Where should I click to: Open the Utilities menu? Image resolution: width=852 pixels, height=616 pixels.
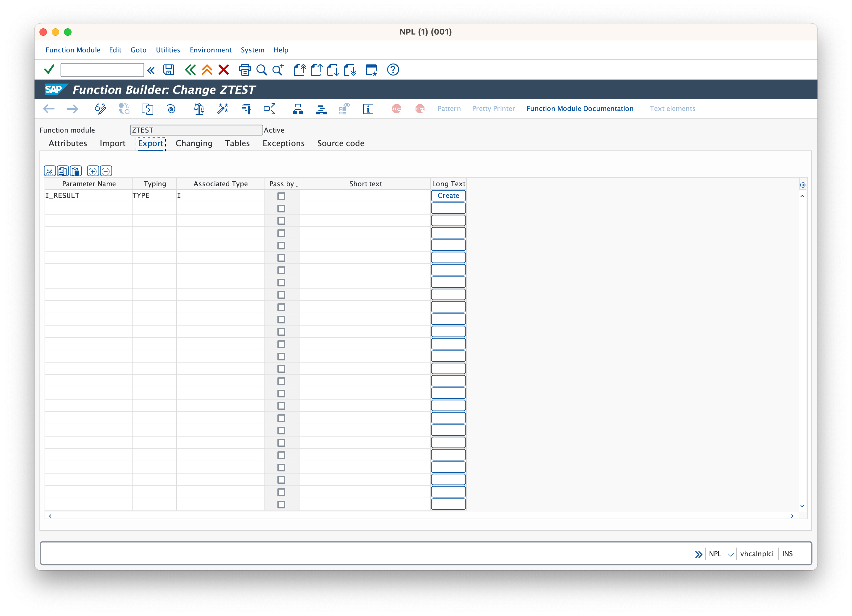[168, 50]
